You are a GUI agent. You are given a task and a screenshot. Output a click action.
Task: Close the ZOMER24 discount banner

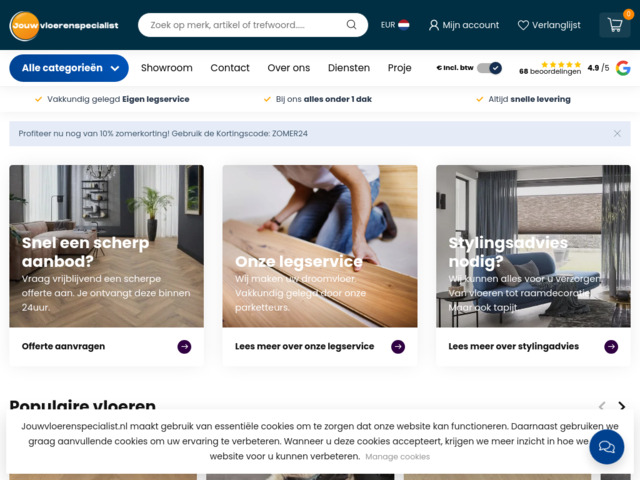(x=617, y=133)
